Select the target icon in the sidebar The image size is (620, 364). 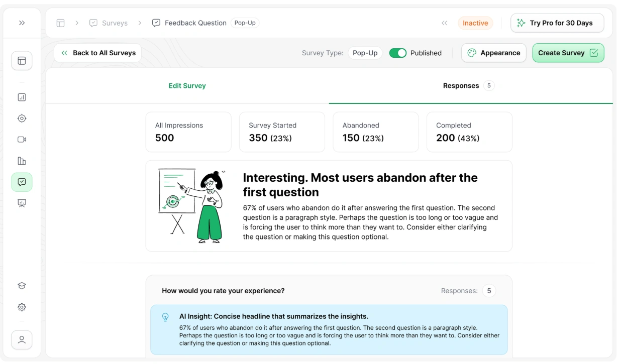click(x=22, y=118)
